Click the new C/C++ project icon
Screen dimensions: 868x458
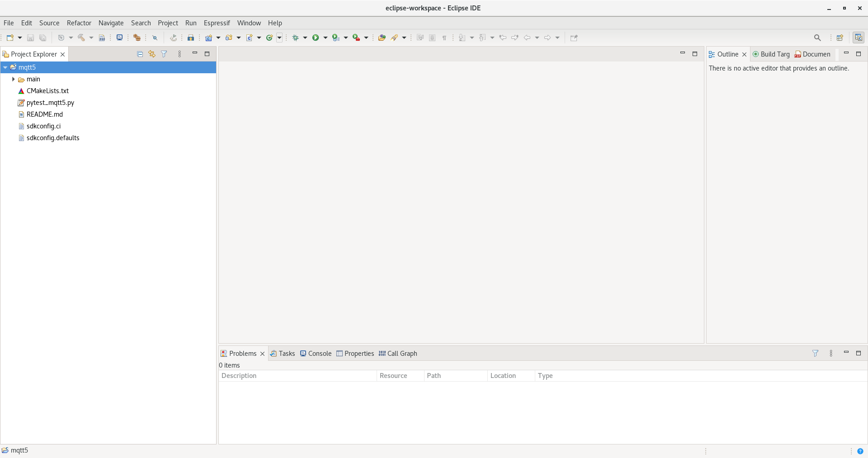click(x=208, y=38)
